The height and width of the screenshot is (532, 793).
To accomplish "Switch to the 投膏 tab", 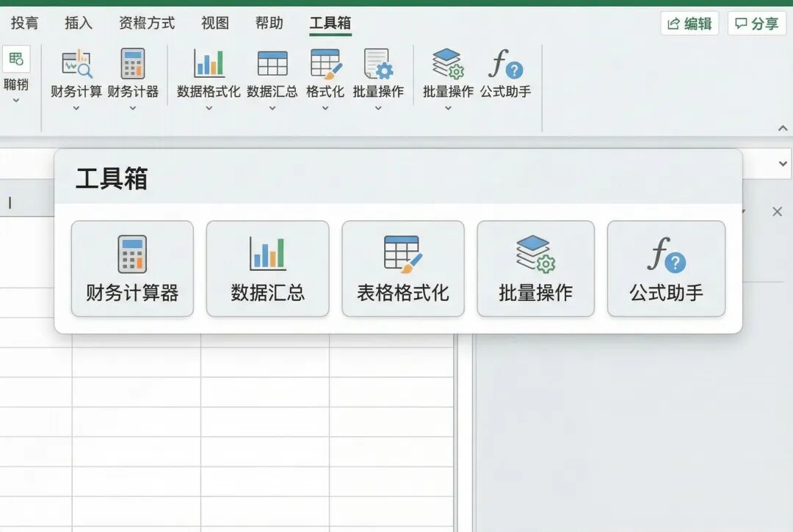I will tap(24, 23).
